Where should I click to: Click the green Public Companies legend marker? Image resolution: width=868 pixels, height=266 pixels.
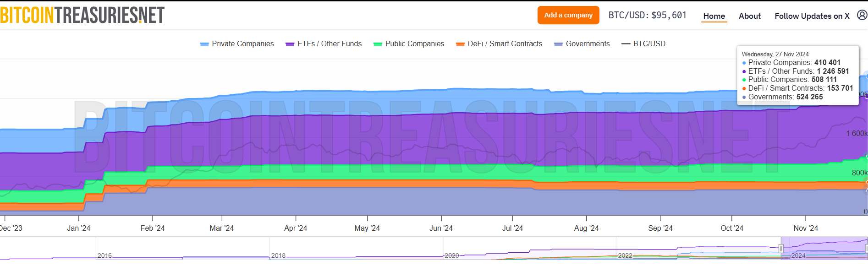click(x=378, y=44)
